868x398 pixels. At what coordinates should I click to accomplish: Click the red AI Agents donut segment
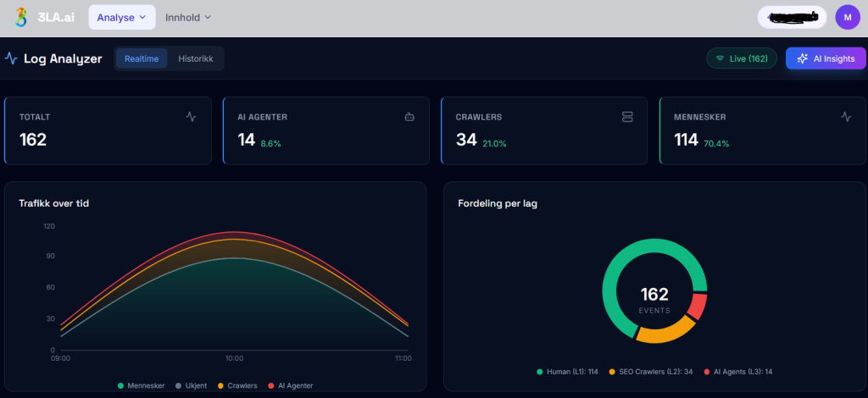[x=699, y=307]
